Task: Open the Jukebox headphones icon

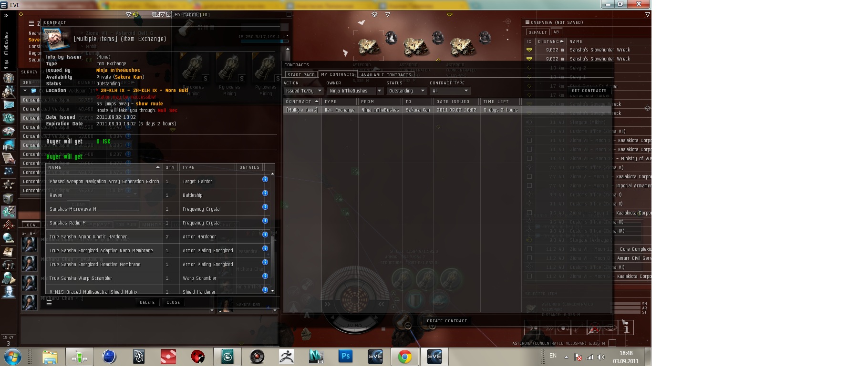Action: [x=9, y=265]
